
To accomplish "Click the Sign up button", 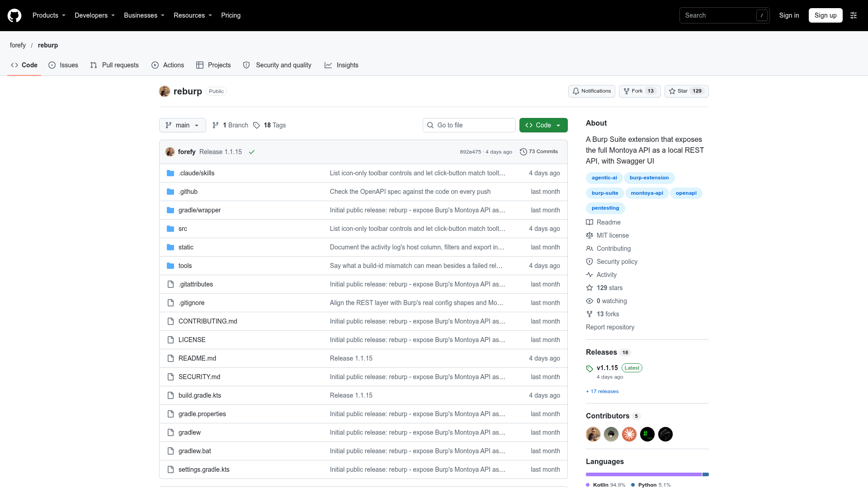I will [826, 15].
